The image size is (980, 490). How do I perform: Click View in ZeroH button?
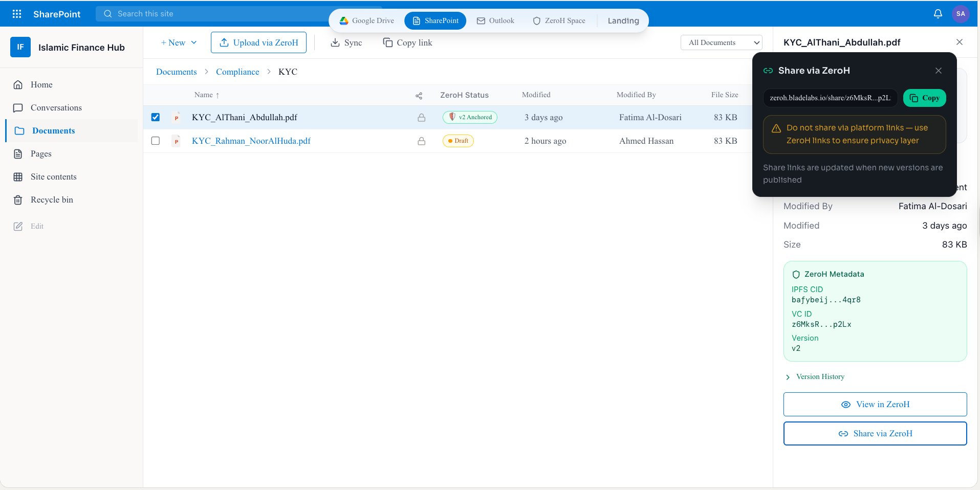coord(875,404)
